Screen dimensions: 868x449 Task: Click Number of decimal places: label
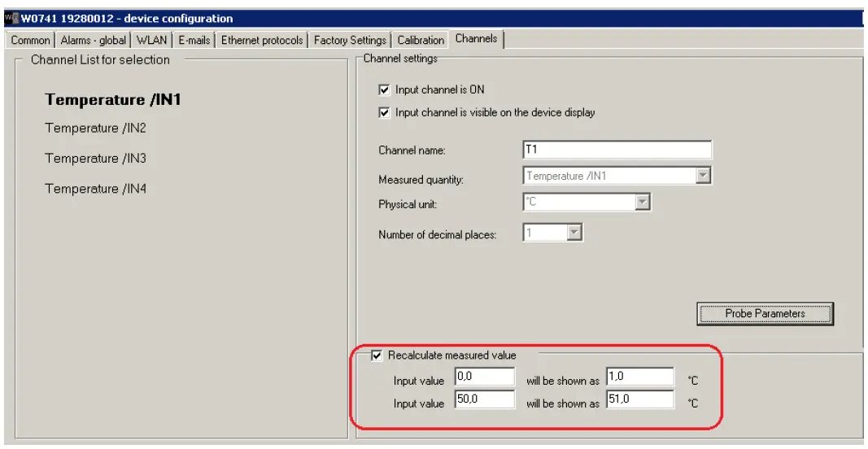(438, 235)
